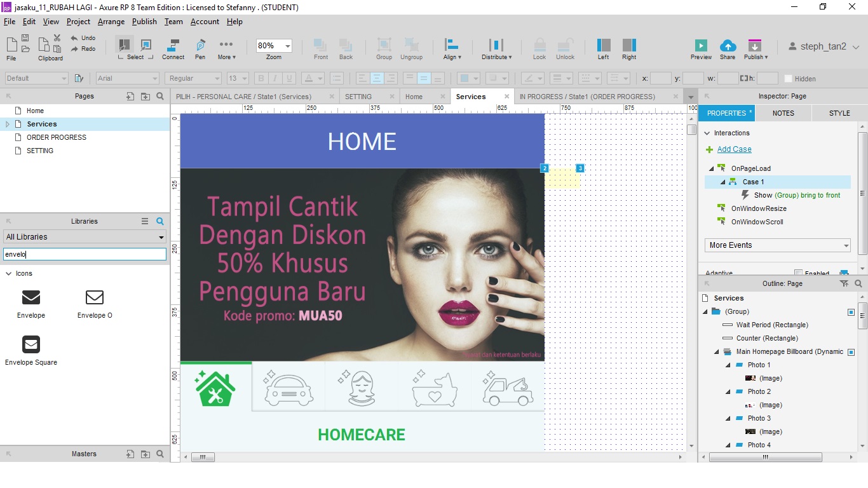Click the Envelope Square library icon
Image resolution: width=868 pixels, height=488 pixels.
(x=31, y=344)
